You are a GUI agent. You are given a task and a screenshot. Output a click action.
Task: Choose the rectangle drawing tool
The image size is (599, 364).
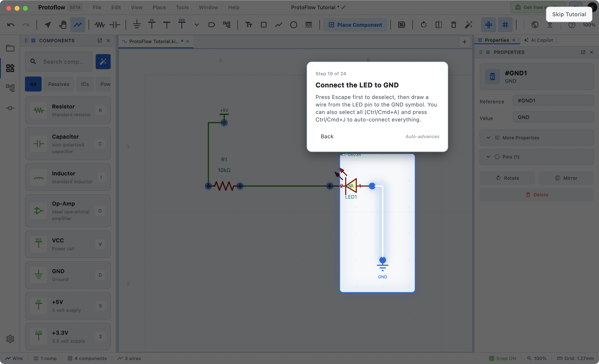(264, 25)
